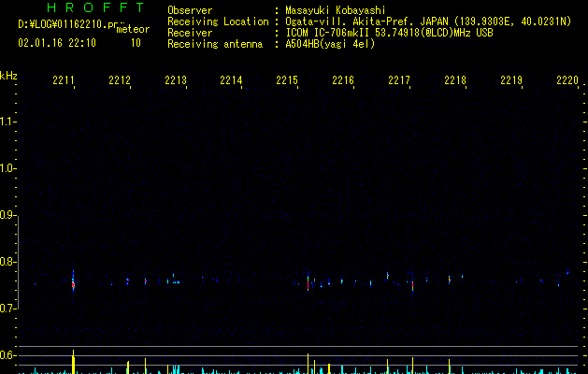Click the Observer field label
This screenshot has width=588, height=374.
190,10
